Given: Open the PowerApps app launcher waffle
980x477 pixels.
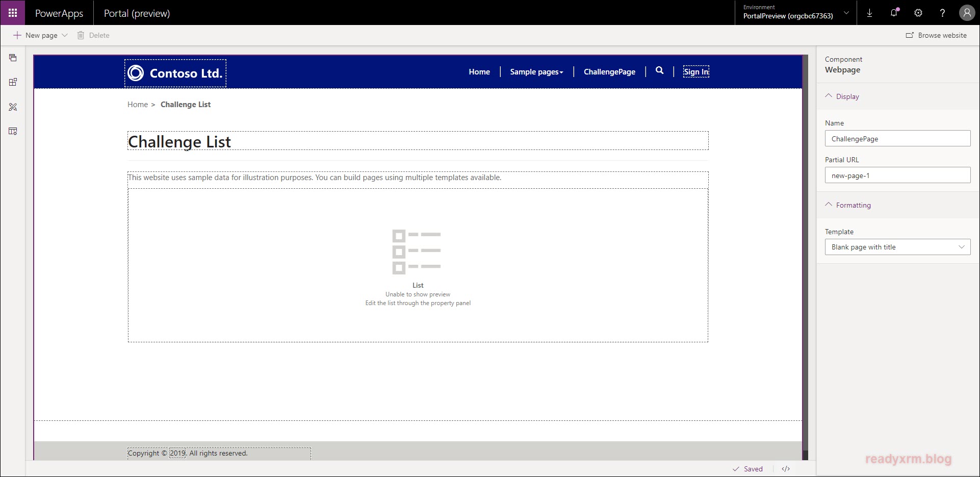Looking at the screenshot, I should [12, 13].
